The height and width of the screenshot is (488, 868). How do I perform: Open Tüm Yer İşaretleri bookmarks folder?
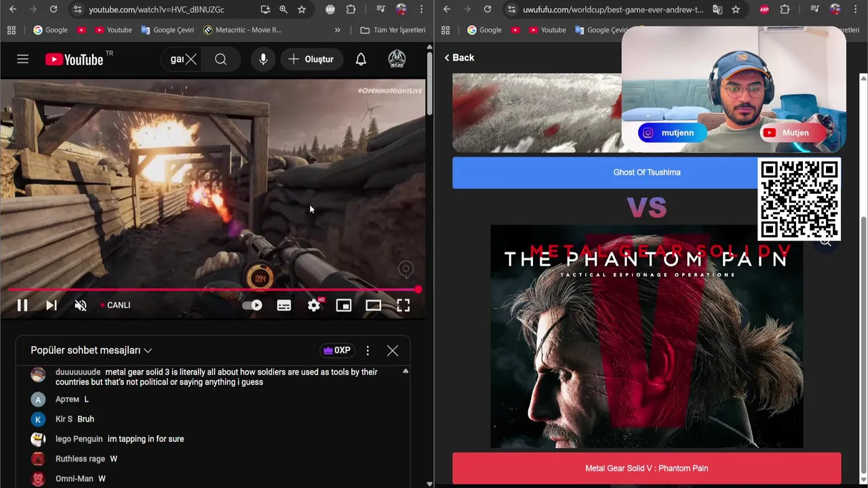393,30
